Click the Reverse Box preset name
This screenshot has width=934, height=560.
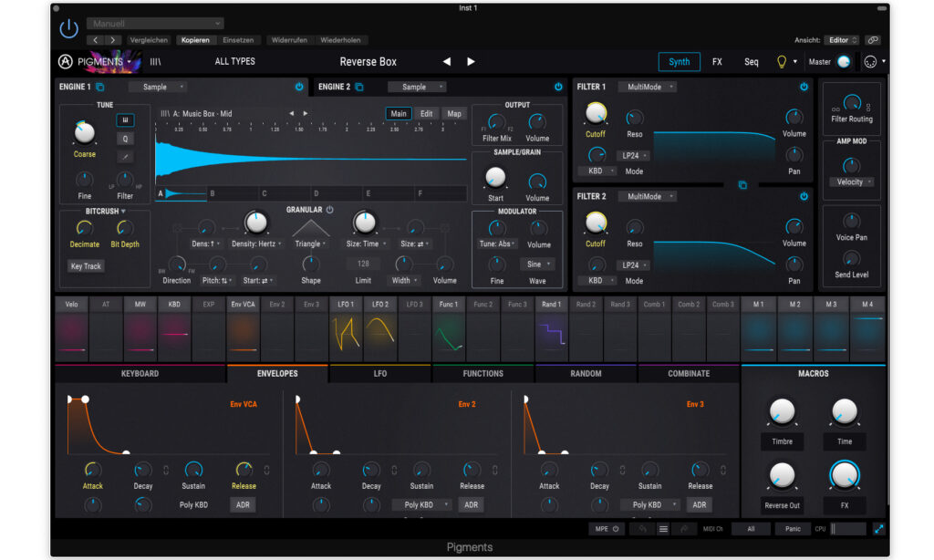coord(368,61)
